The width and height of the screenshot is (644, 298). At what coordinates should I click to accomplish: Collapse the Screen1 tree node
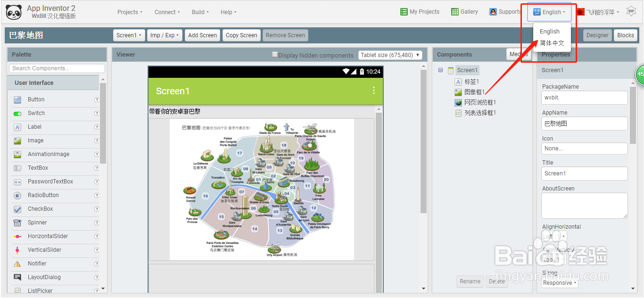click(441, 70)
